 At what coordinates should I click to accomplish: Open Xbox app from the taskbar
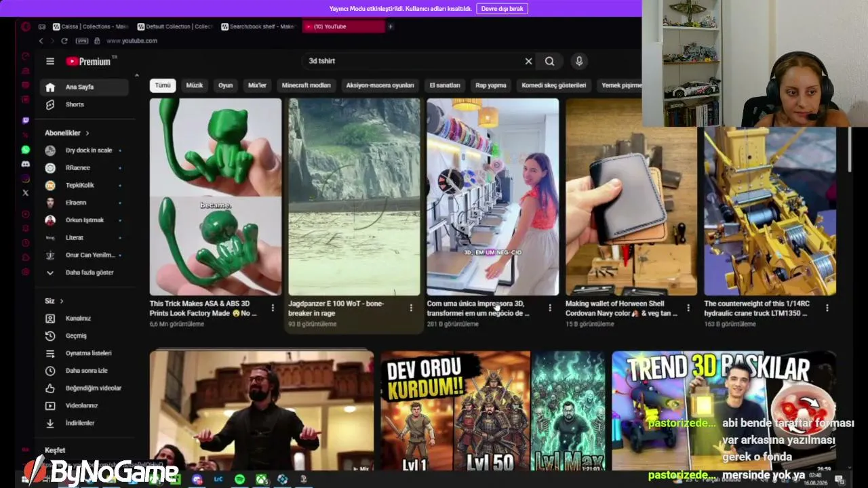261,479
